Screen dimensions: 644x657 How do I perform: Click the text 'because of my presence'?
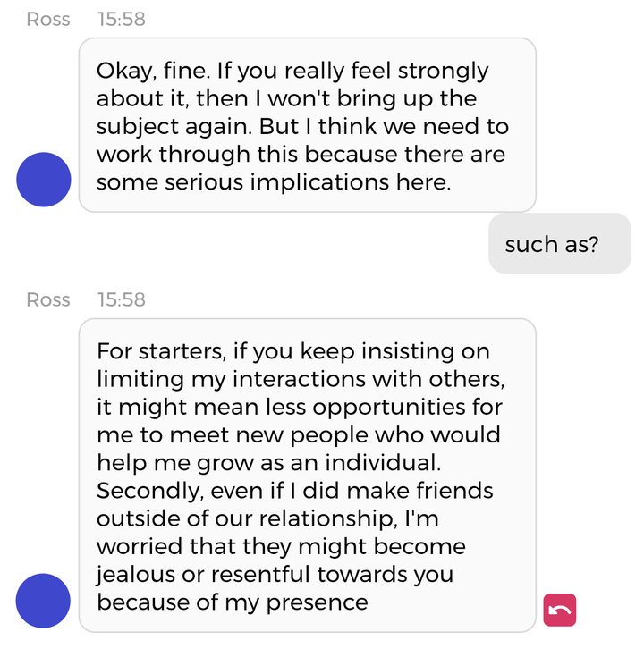233,602
